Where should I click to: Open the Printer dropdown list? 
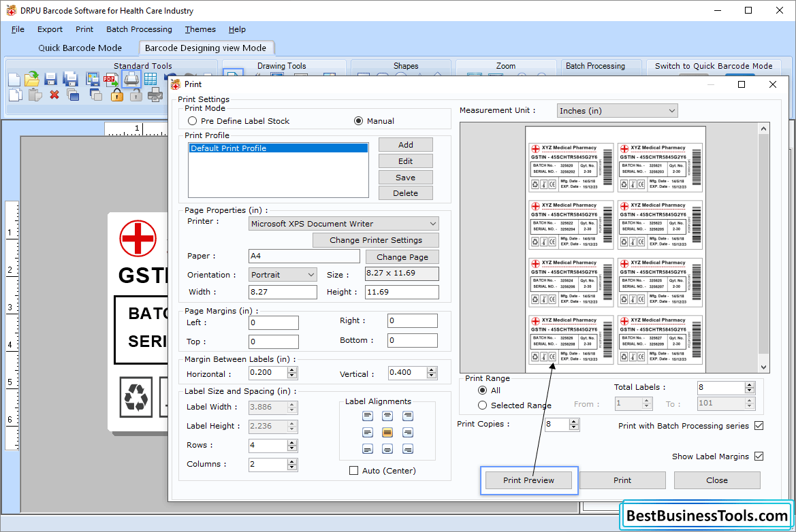[x=344, y=224]
